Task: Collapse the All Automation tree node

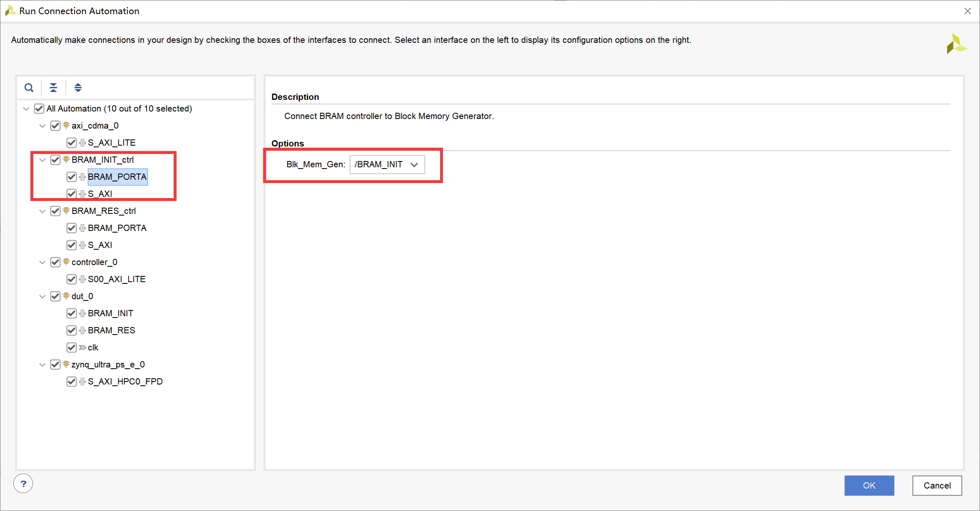Action: 26,109
